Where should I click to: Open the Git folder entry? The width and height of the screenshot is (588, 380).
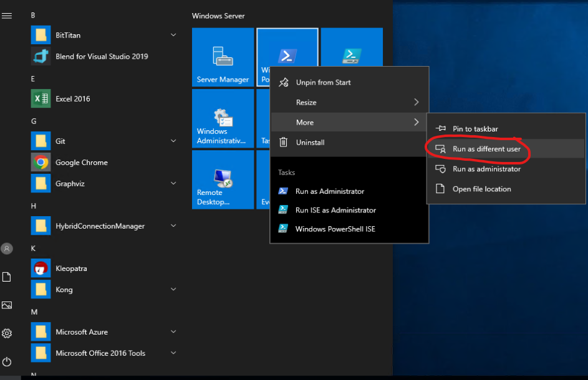click(x=103, y=141)
